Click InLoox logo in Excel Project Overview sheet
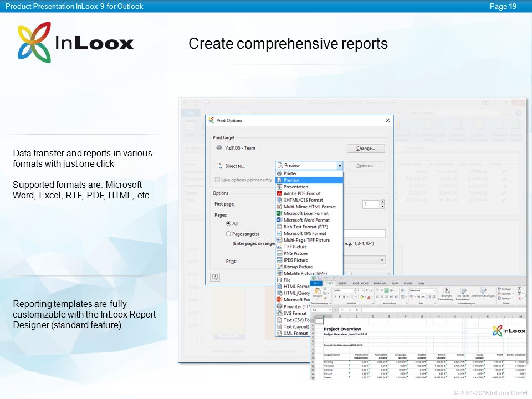 click(x=509, y=331)
